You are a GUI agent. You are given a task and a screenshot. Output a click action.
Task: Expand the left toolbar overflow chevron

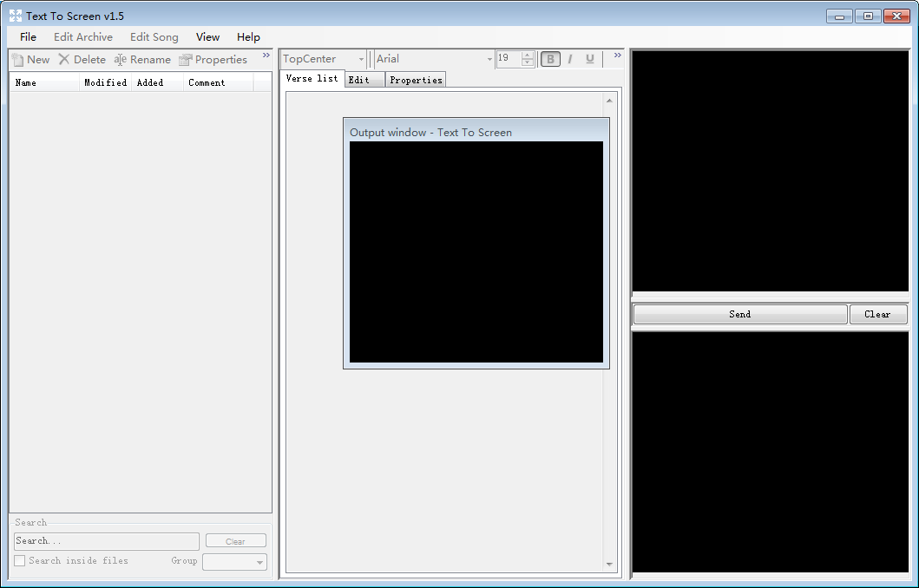(x=266, y=55)
